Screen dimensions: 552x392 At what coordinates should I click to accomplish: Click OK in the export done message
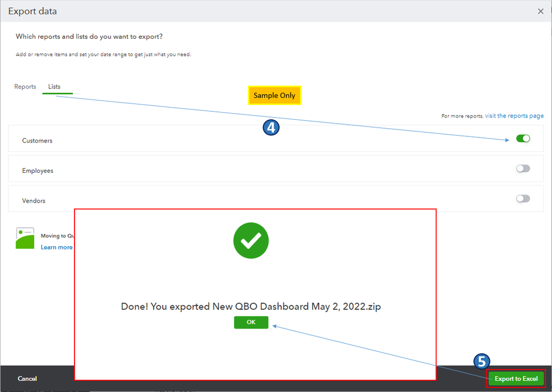(x=251, y=322)
